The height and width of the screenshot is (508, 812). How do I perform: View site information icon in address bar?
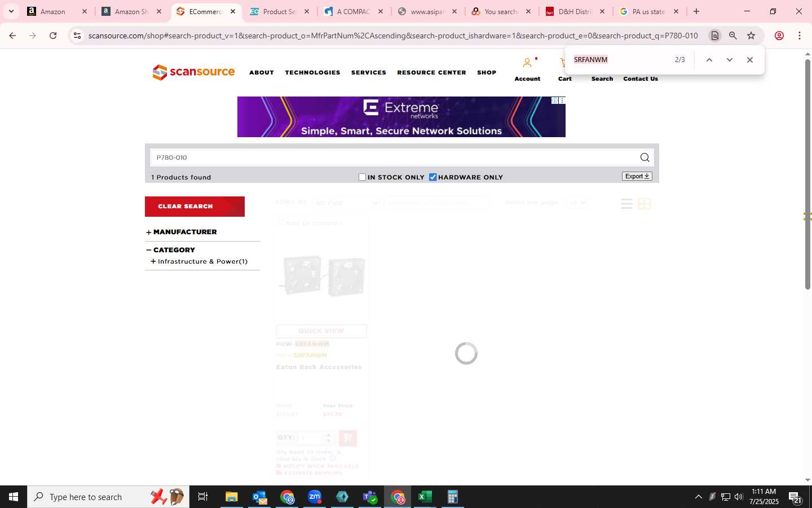tap(77, 36)
